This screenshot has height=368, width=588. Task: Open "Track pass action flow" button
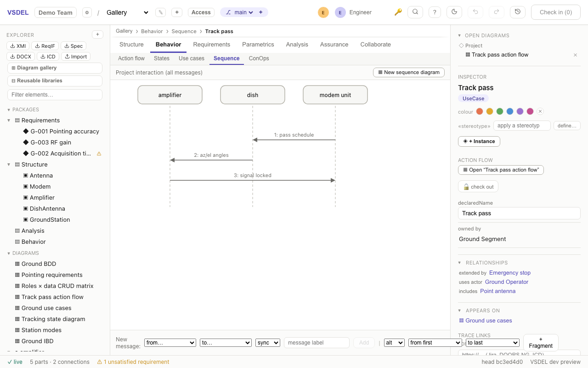point(501,170)
